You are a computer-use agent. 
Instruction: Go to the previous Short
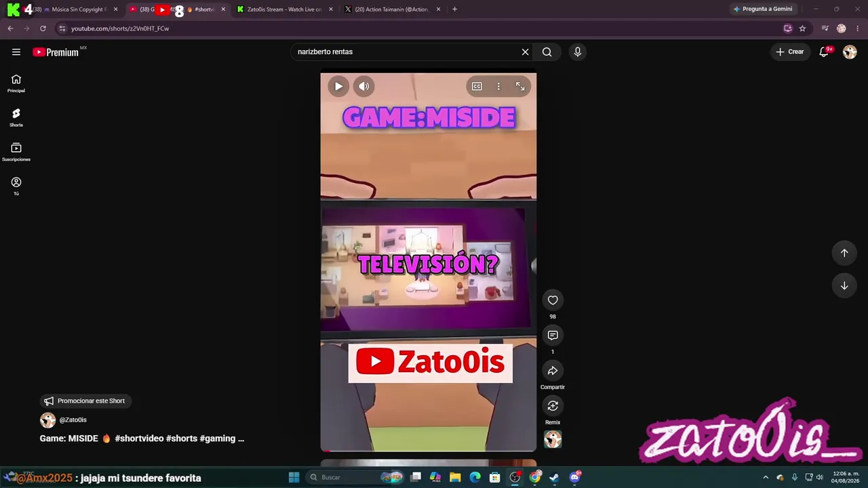pos(844,253)
